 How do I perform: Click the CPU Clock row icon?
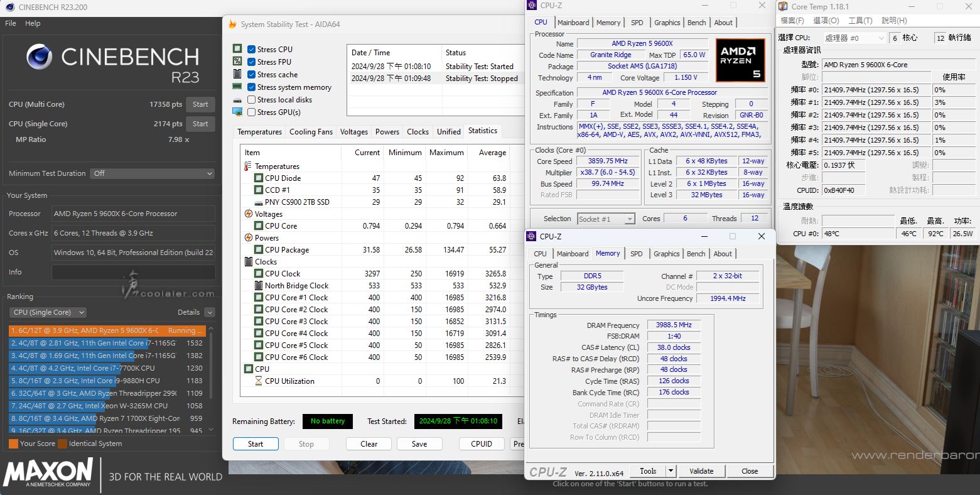click(x=259, y=274)
